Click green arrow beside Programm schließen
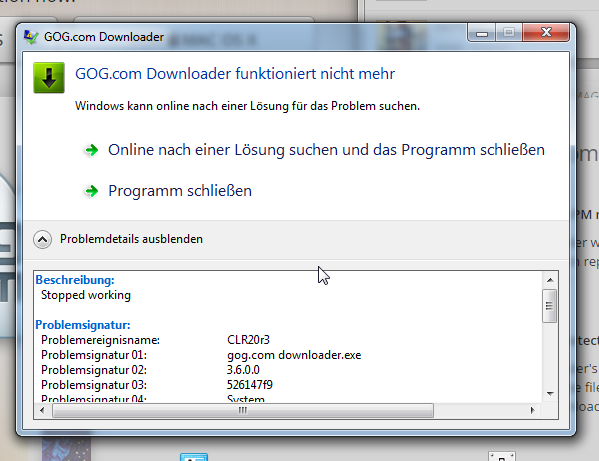The width and height of the screenshot is (599, 461). tap(91, 191)
